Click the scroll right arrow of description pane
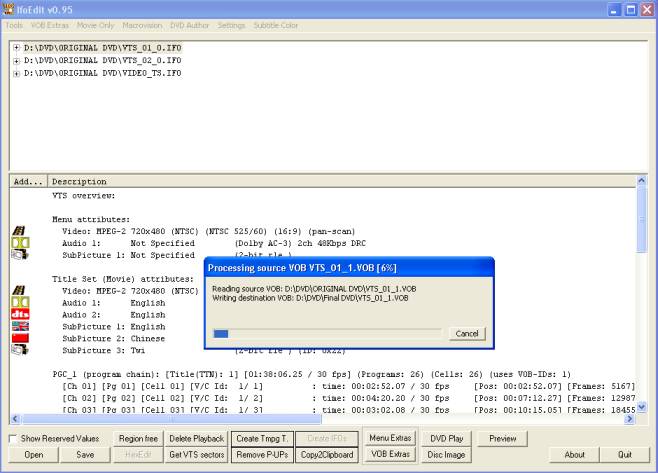Image resolution: width=658 pixels, height=473 pixels. (630, 419)
